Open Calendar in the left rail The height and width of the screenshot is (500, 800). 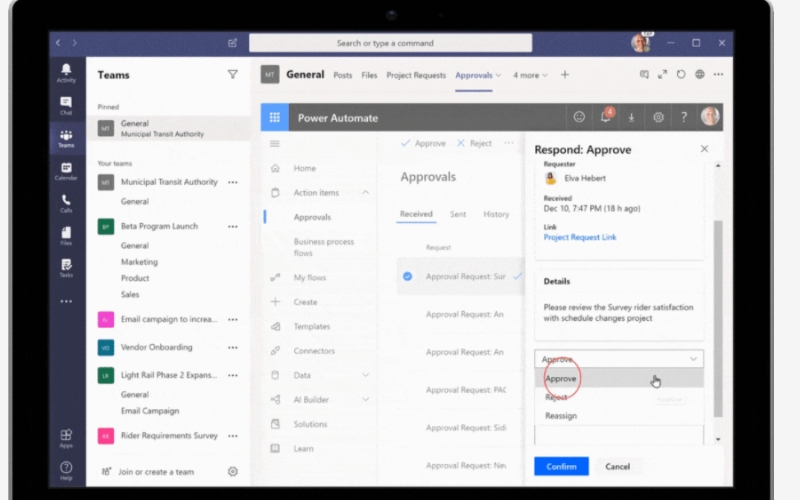(x=66, y=171)
